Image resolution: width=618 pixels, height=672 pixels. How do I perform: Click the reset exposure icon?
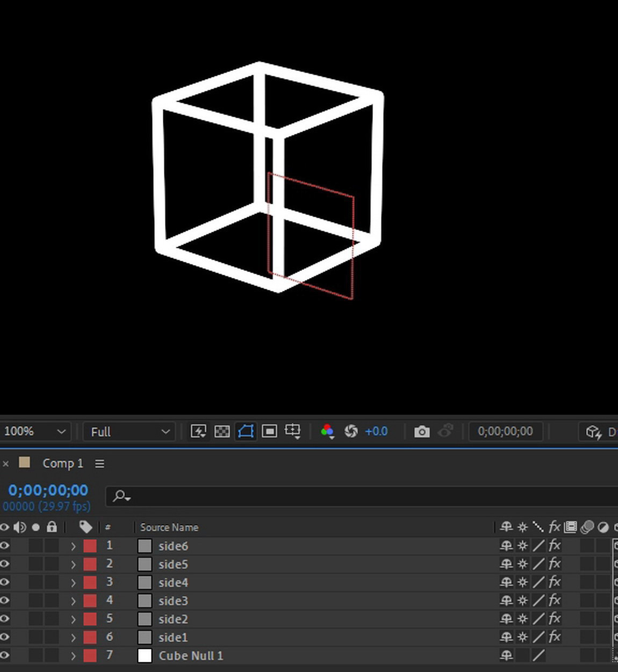click(x=351, y=431)
